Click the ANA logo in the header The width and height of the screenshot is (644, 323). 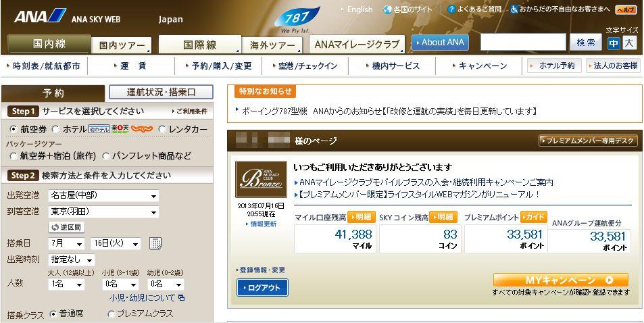[x=40, y=17]
